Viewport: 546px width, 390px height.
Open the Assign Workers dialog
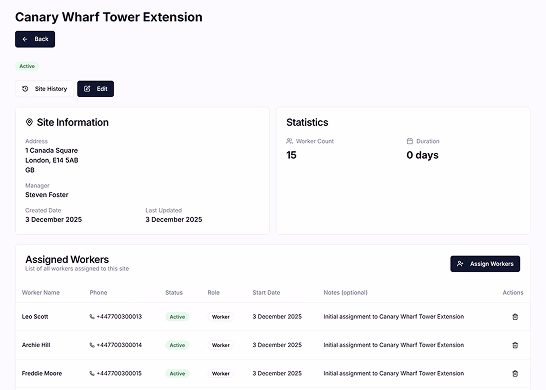(x=485, y=264)
